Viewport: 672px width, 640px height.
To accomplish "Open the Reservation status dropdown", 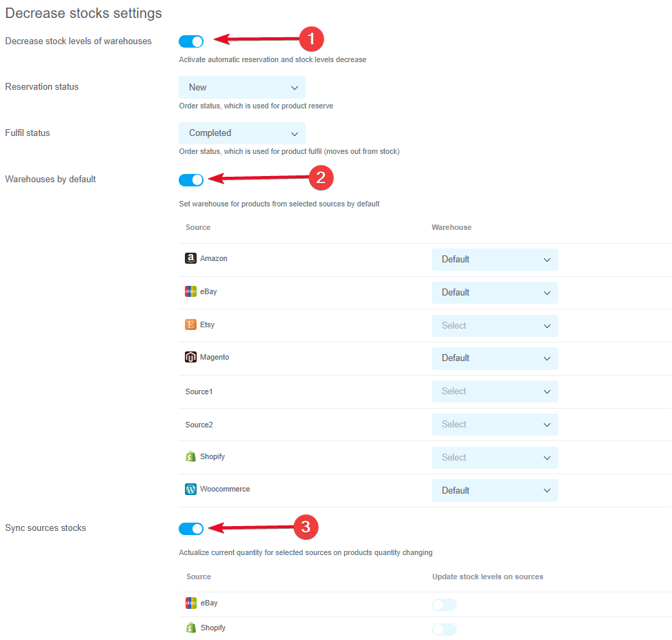I will 242,88.
